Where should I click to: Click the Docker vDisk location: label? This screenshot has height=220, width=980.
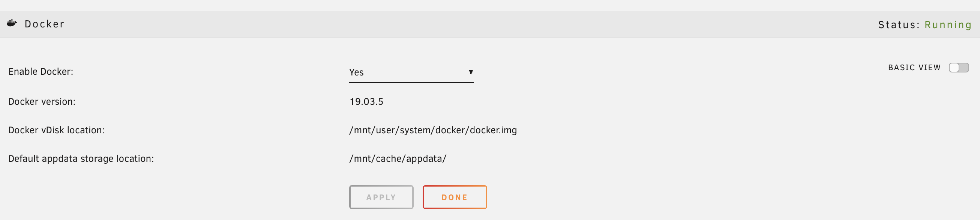point(56,130)
